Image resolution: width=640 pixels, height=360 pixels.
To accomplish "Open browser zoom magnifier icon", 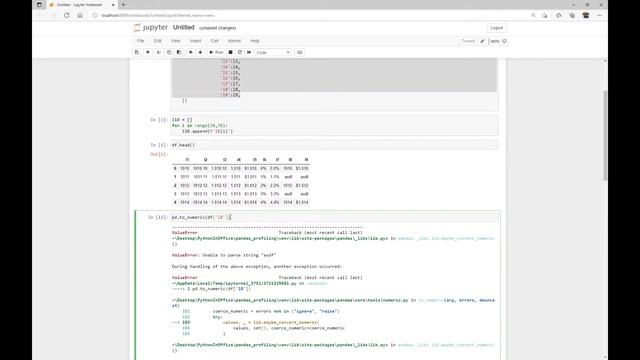I will click(x=533, y=15).
